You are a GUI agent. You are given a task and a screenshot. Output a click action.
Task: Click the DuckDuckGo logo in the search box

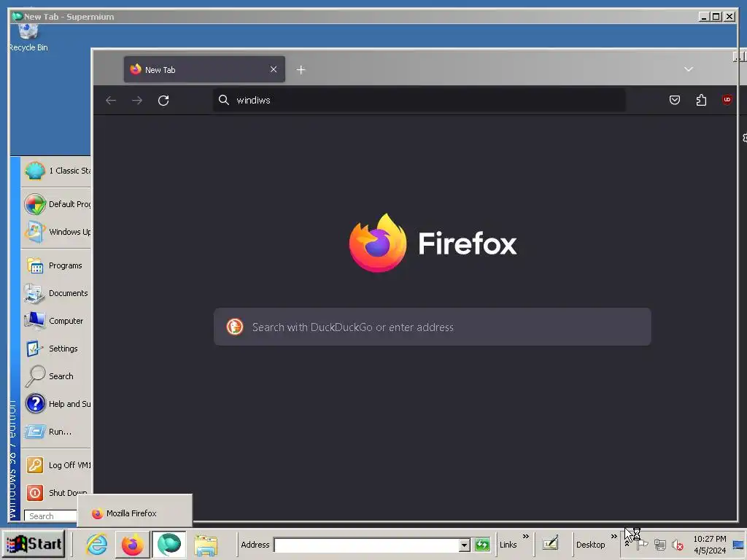tap(234, 327)
